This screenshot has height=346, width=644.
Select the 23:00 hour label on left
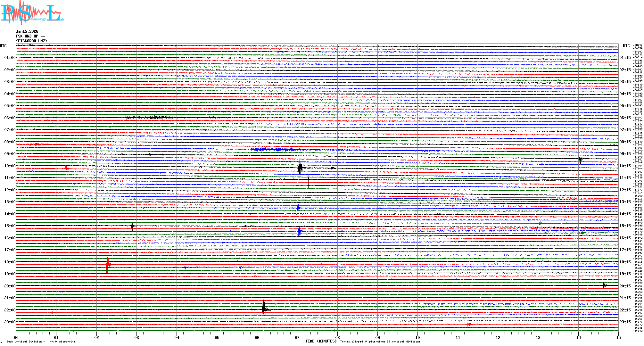[x=10, y=322]
